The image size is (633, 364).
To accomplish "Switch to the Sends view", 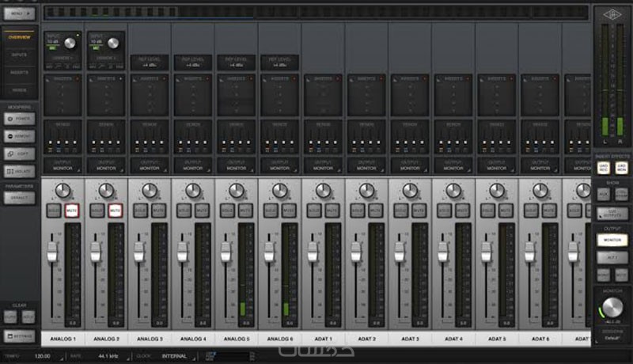I will pos(19,90).
